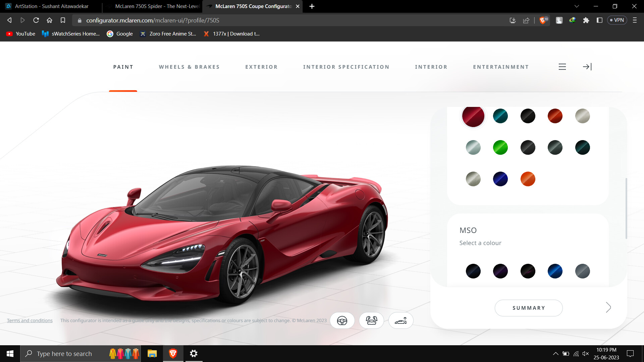
Task: Collapse the configurator side panel
Action: [587, 67]
